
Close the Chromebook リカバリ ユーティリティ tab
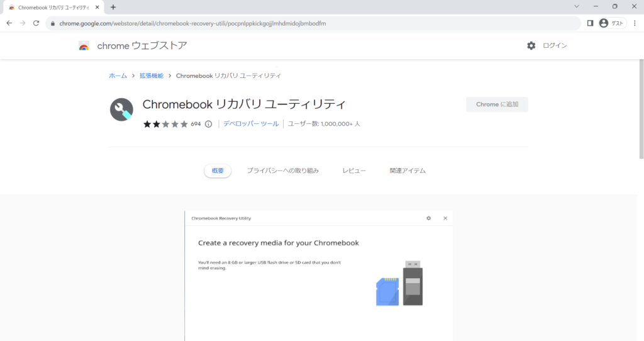coord(97,7)
